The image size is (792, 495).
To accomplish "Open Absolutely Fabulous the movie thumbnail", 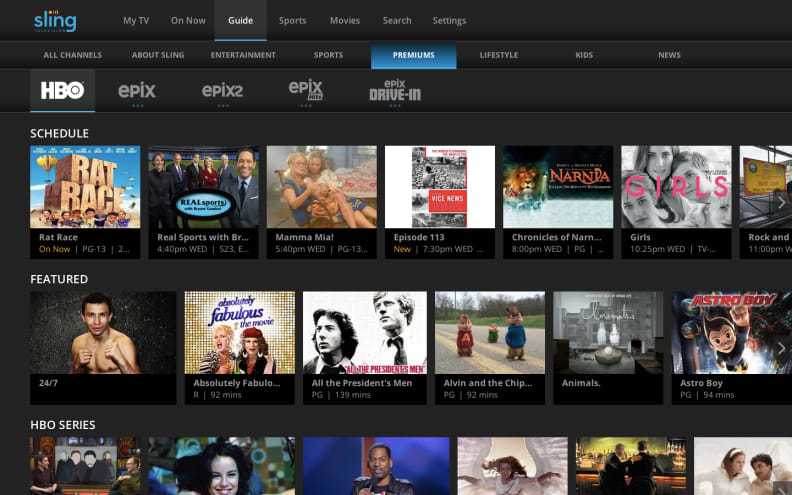I will 240,332.
